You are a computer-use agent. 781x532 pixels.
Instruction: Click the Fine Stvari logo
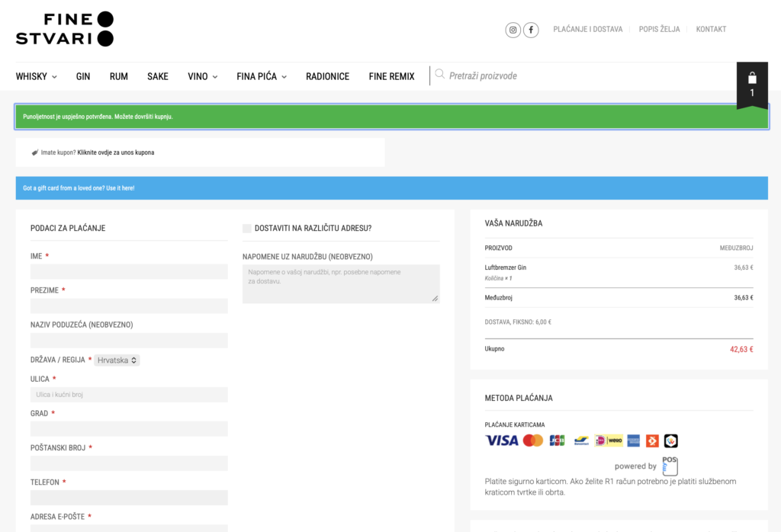[x=65, y=29]
